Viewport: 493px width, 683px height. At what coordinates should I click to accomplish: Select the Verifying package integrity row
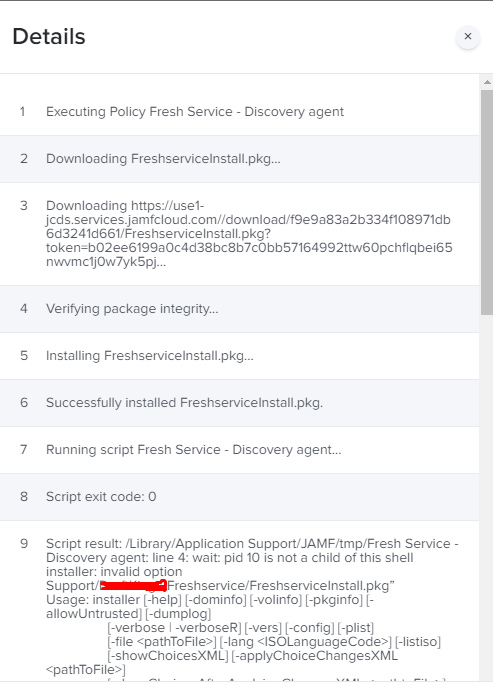[x=240, y=309]
